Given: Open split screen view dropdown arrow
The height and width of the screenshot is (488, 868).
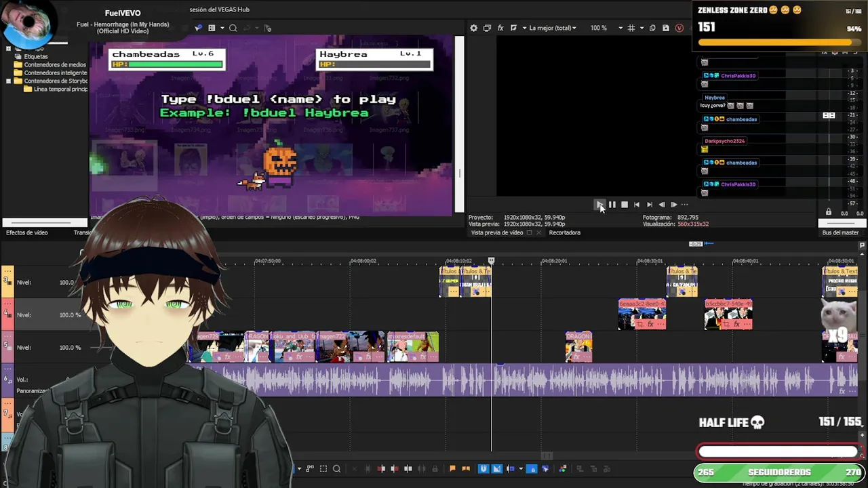Looking at the screenshot, I should (524, 28).
